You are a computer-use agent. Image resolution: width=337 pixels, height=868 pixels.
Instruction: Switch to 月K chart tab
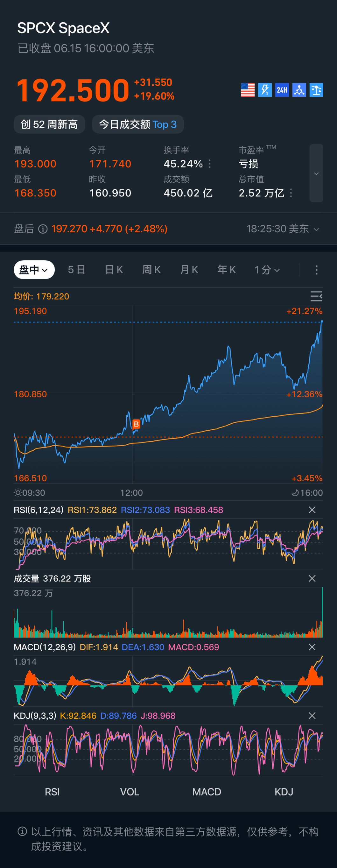click(189, 270)
